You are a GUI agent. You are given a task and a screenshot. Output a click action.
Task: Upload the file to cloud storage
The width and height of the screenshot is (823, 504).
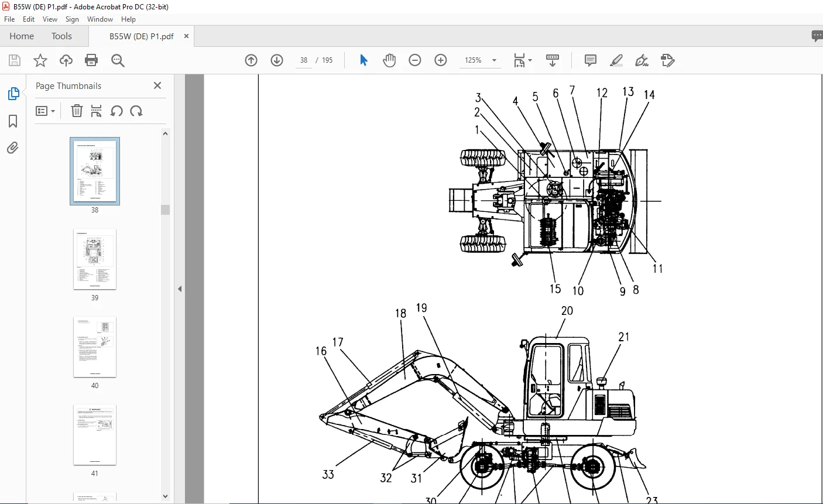66,60
